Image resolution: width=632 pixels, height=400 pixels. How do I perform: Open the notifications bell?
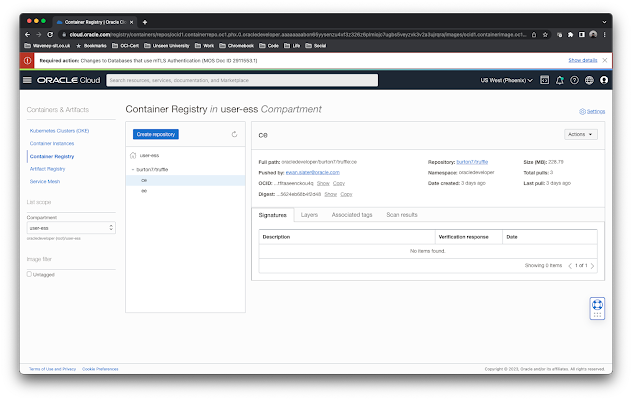[559, 80]
